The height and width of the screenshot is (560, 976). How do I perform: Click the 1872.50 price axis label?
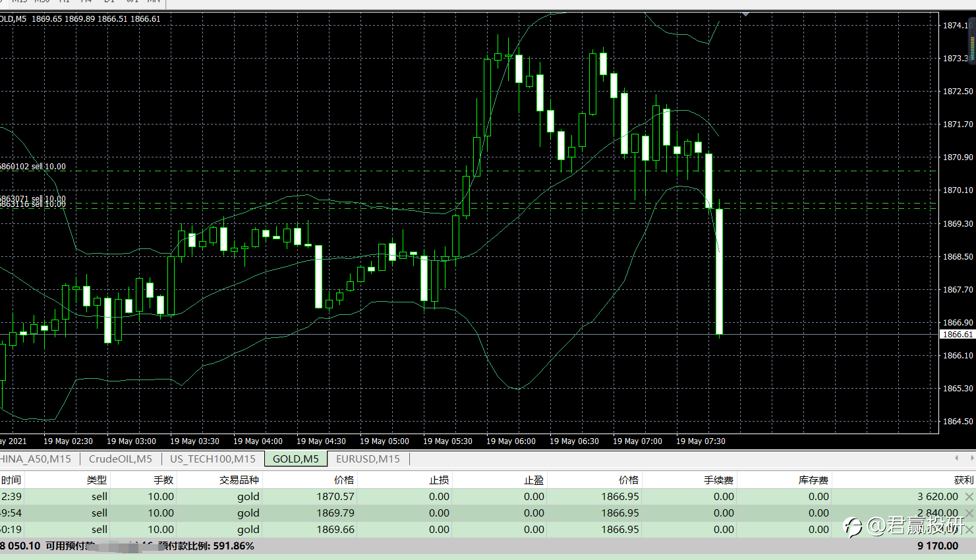coord(958,91)
